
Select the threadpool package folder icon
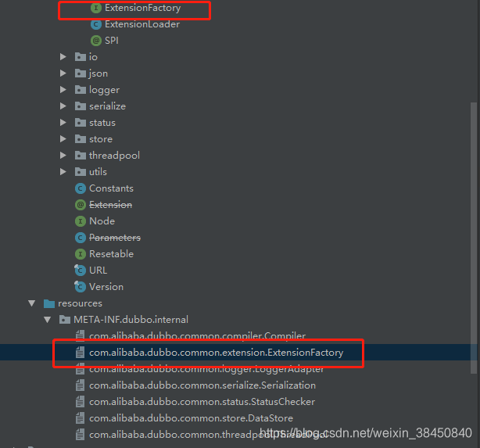click(81, 156)
